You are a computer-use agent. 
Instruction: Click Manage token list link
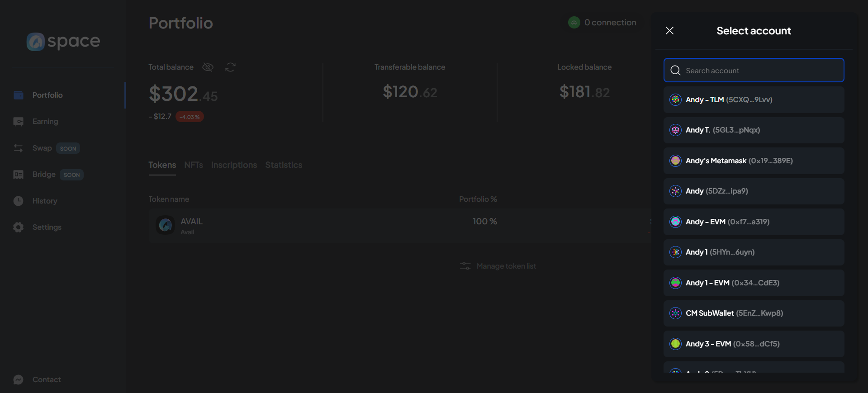(x=506, y=266)
